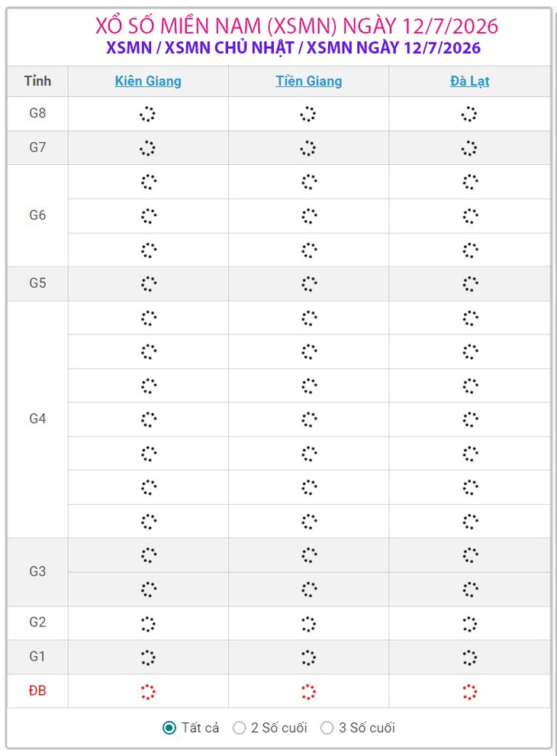This screenshot has height=756, width=557.
Task: Select the 3 Số cuối radio option
Action: (x=327, y=728)
